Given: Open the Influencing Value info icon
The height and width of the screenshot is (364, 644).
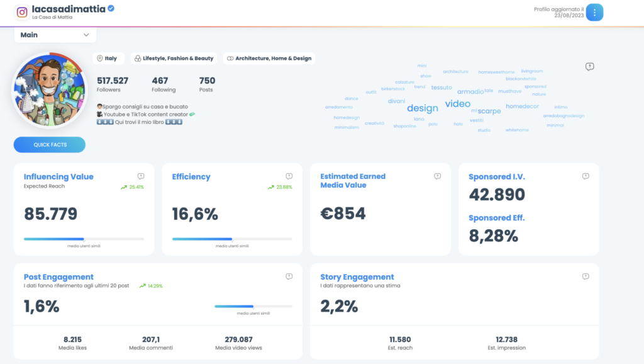Looking at the screenshot, I should coord(141,176).
